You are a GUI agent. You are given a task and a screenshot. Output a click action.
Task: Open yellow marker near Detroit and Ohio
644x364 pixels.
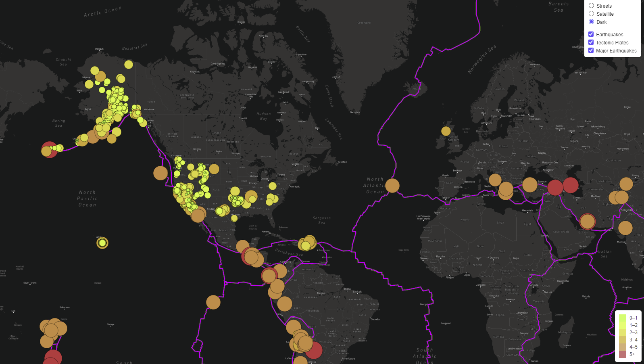coord(273,186)
